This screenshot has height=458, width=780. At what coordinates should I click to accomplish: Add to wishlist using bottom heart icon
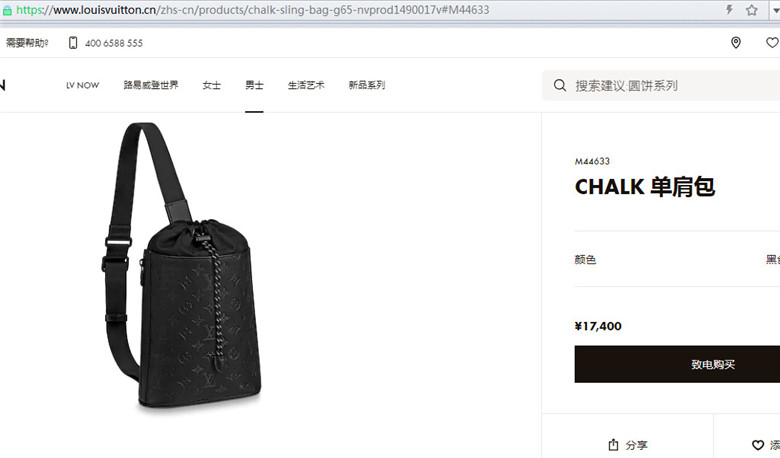pyautogui.click(x=758, y=445)
